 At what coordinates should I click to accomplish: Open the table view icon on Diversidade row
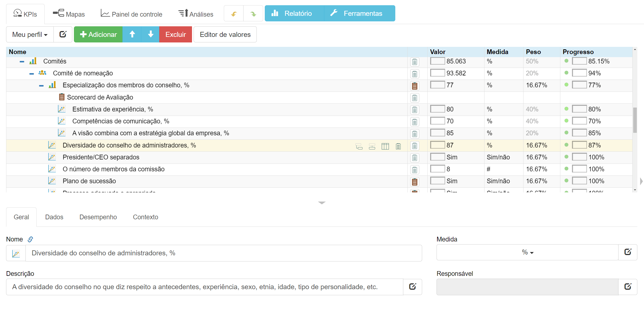(x=385, y=146)
